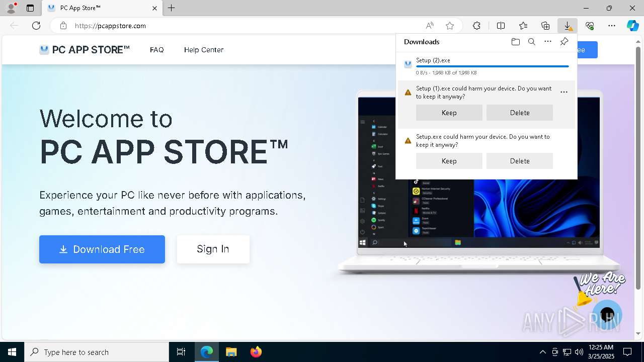Open the notification center icon
This screenshot has width=644, height=362.
coord(627,352)
